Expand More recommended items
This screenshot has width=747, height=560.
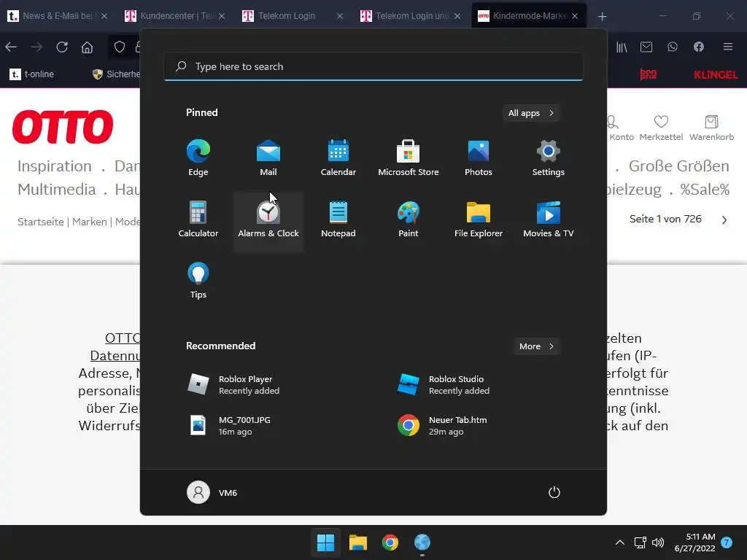click(x=536, y=346)
